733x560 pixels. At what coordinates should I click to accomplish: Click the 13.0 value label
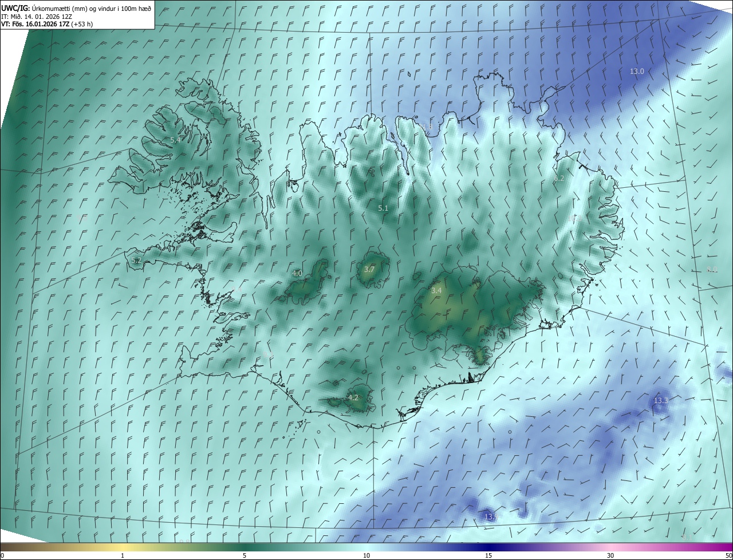click(x=637, y=72)
